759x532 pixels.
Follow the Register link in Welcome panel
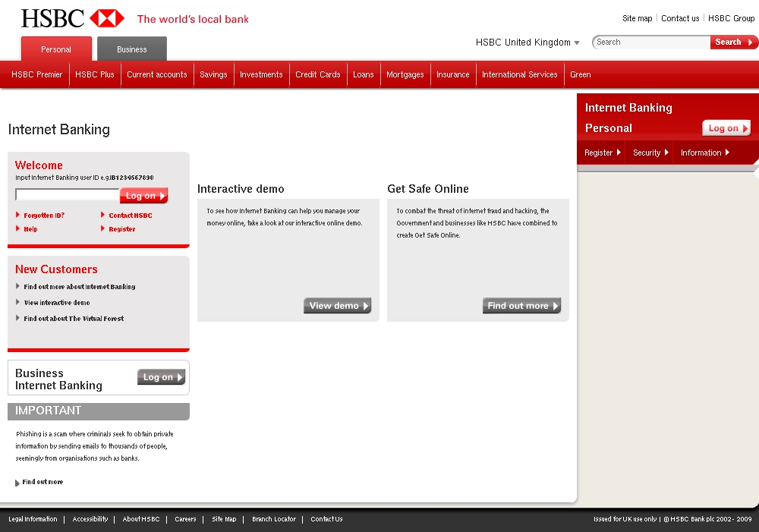pos(122,229)
